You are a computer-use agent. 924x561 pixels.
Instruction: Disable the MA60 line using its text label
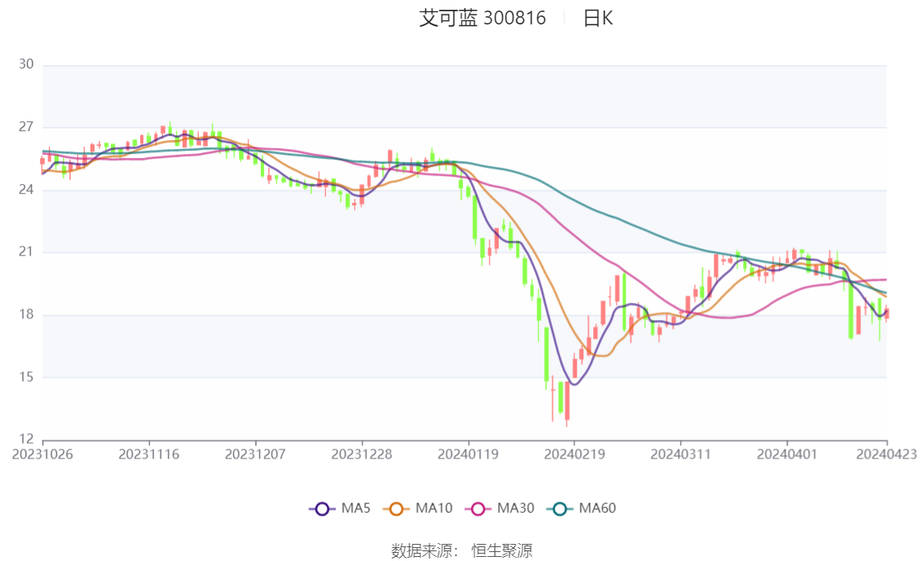pyautogui.click(x=597, y=509)
